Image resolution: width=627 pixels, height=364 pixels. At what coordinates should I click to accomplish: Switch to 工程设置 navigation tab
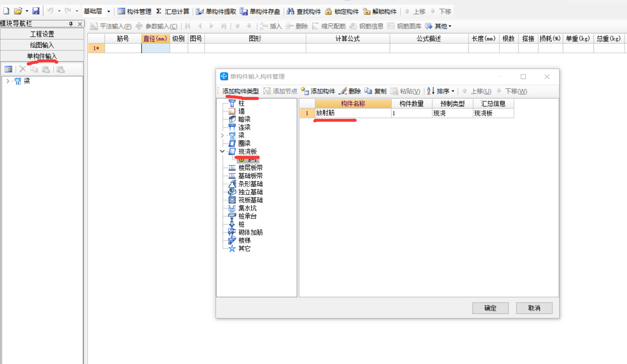(x=42, y=34)
